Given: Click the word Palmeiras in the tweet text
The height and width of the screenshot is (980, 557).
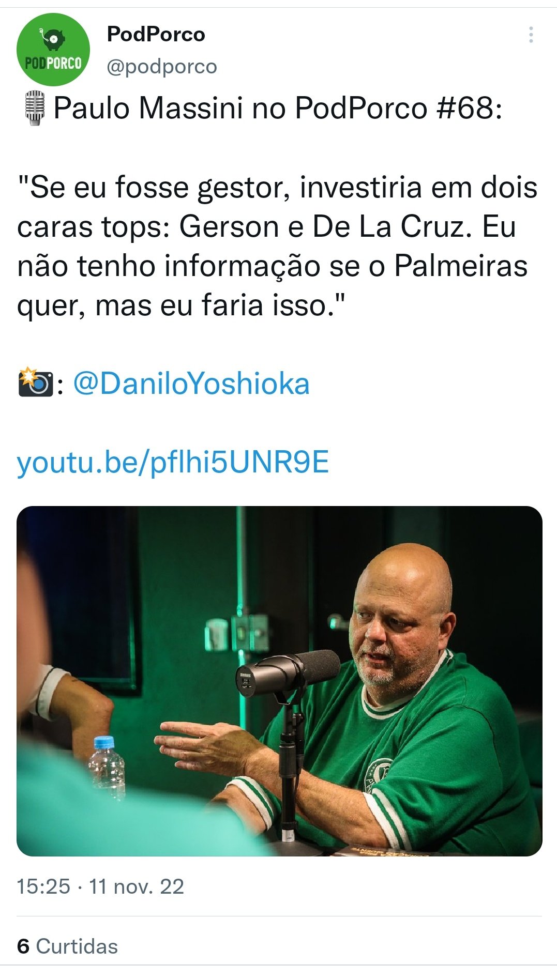Looking at the screenshot, I should click(461, 266).
